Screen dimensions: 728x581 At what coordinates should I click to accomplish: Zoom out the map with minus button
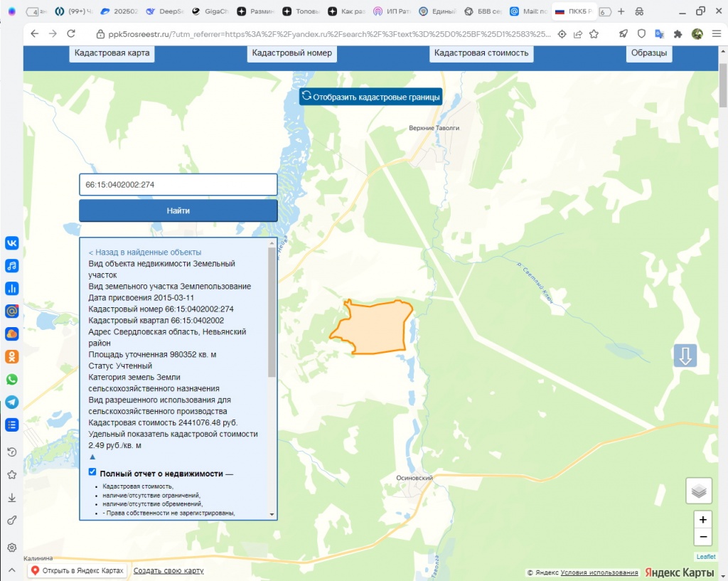[x=702, y=537]
